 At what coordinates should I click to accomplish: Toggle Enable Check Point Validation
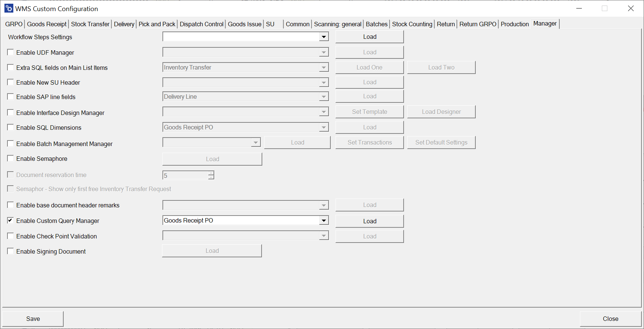coord(10,236)
